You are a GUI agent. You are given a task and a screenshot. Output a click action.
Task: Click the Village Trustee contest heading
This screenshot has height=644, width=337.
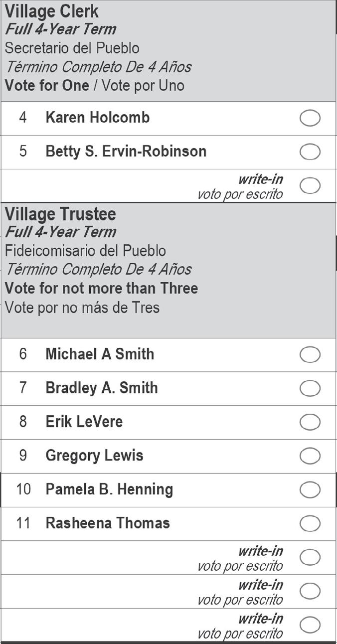(x=60, y=214)
